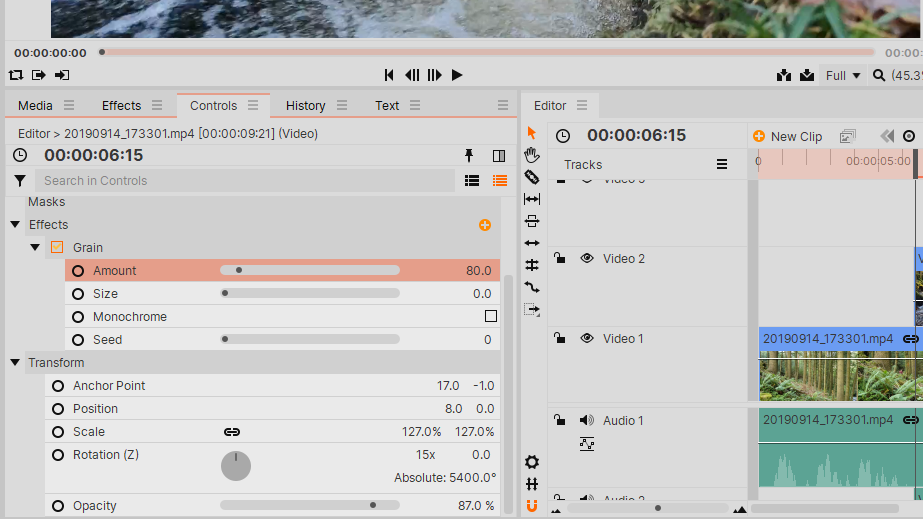The height and width of the screenshot is (519, 923).
Task: Select the Slide tool icon
Action: coord(532,221)
